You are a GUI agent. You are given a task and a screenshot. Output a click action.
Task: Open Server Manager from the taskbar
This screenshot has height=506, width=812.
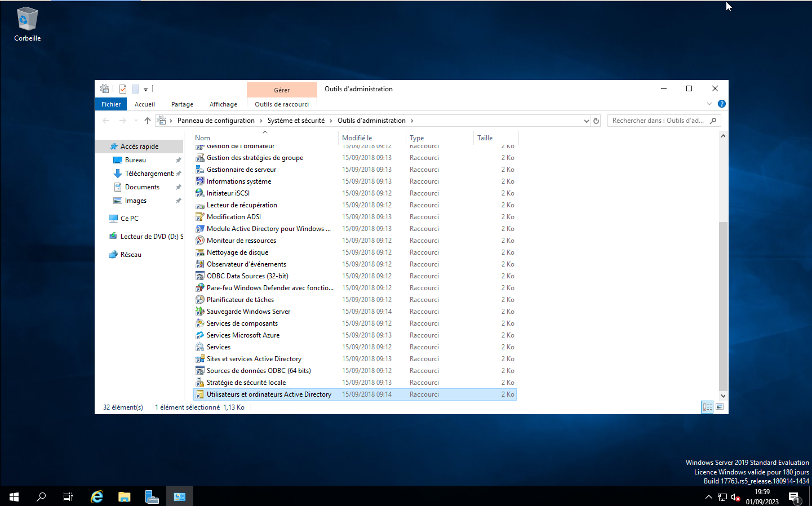click(152, 496)
